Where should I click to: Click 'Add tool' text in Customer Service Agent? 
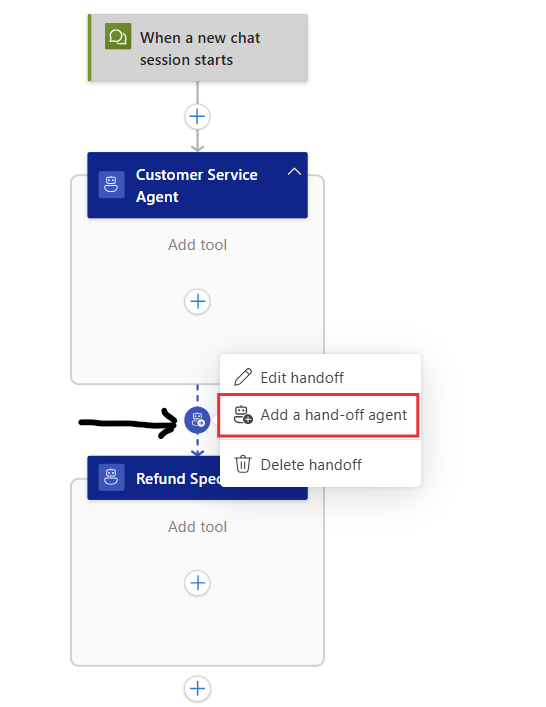tap(197, 245)
